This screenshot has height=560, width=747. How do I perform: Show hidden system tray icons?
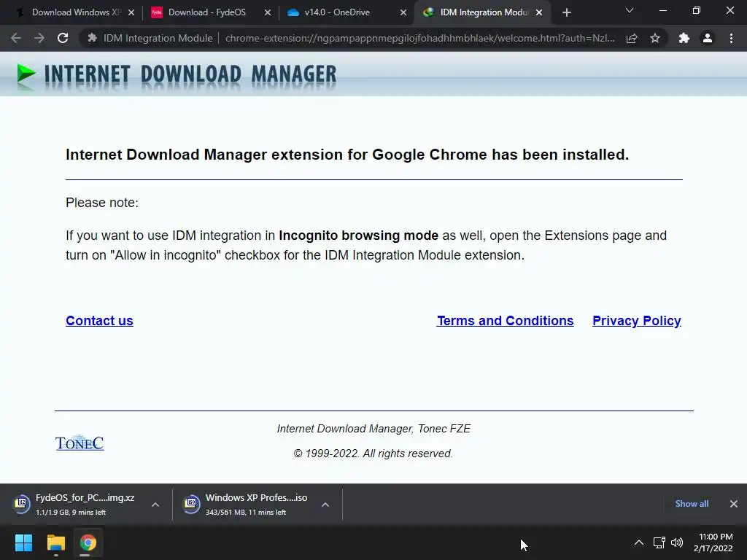point(639,542)
